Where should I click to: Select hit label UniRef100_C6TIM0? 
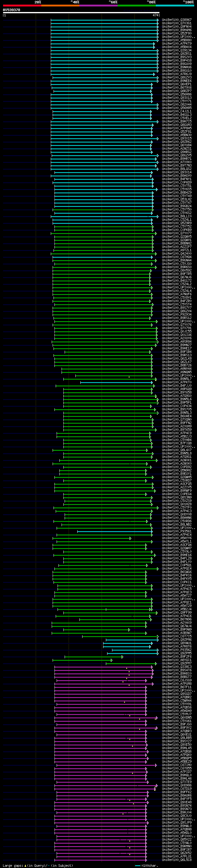pos(177,765)
